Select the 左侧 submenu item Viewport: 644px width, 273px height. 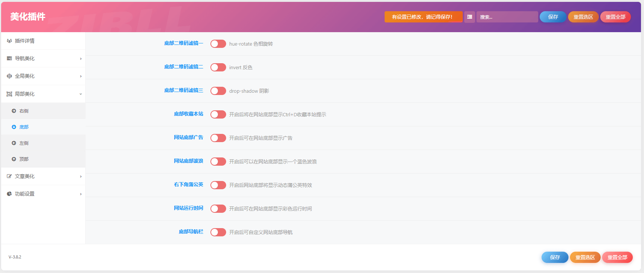pyautogui.click(x=43, y=143)
